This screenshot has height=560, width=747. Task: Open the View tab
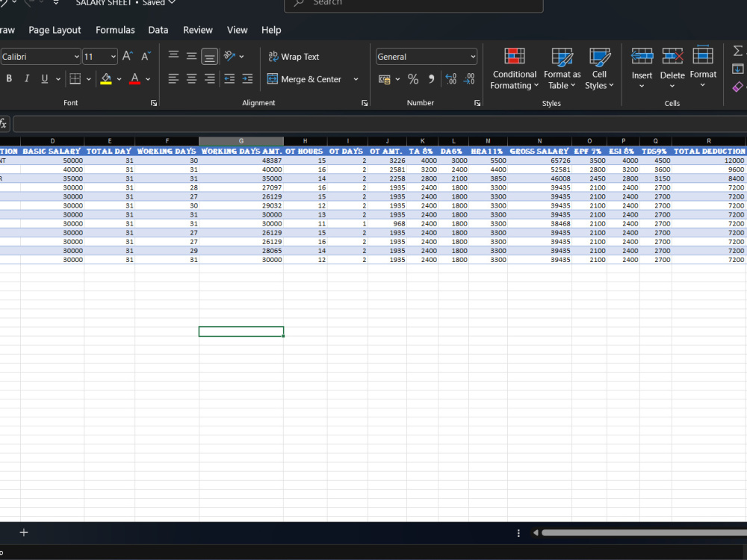(238, 30)
